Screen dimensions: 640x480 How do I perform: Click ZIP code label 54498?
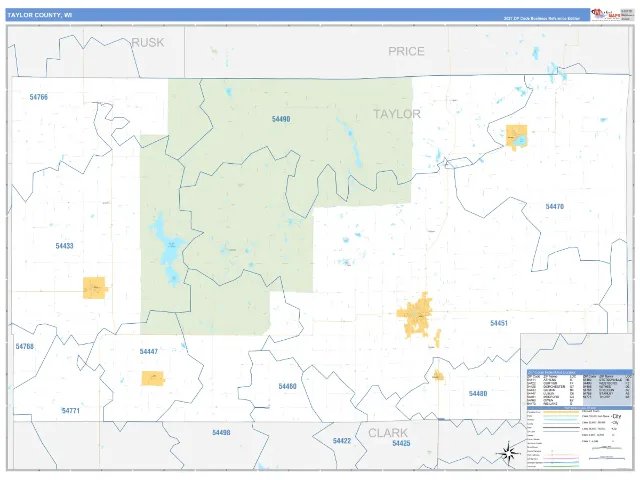coord(221,433)
